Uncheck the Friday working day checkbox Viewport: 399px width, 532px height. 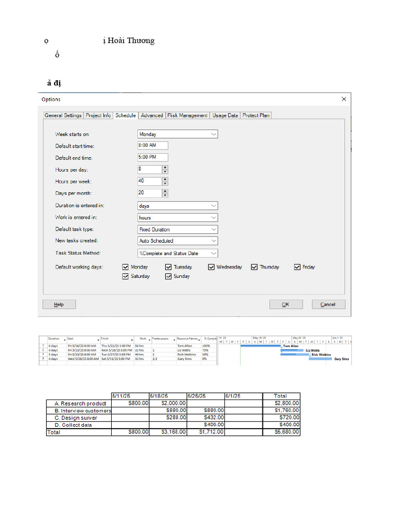[x=297, y=267]
